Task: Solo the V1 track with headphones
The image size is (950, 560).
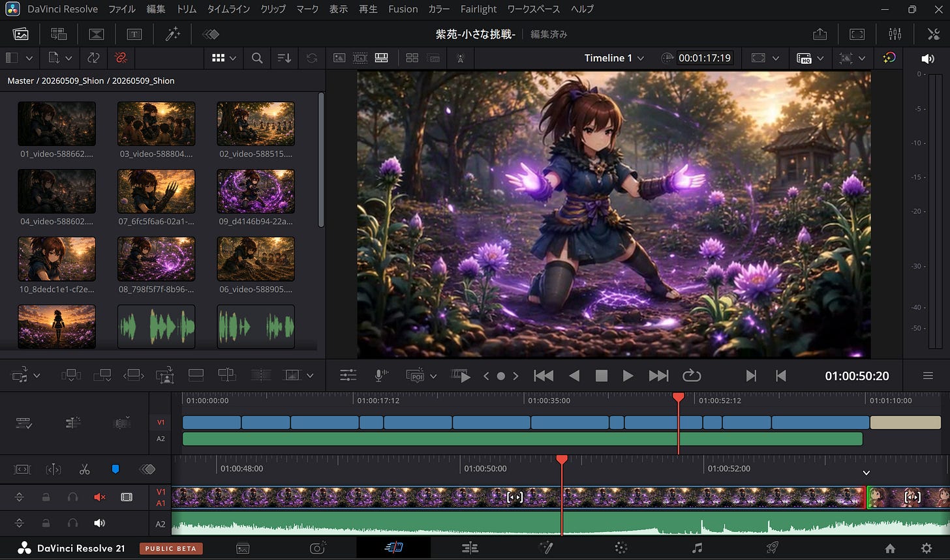Action: 72,497
